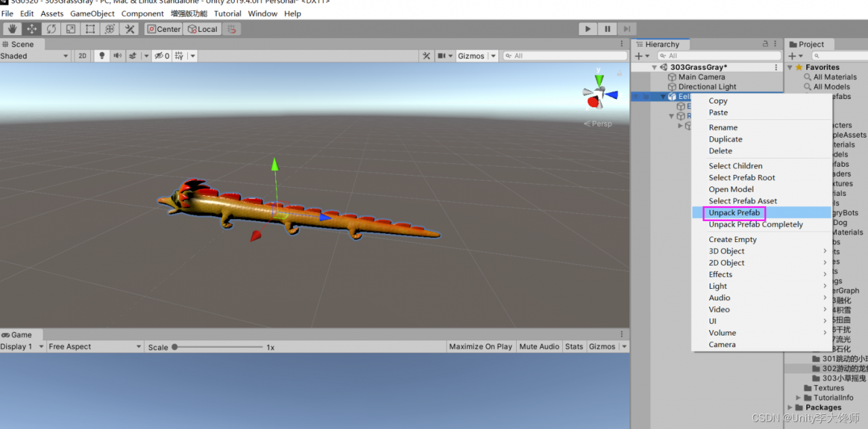
Task: Open Display 1 dropdown in Game view
Action: click(x=22, y=346)
